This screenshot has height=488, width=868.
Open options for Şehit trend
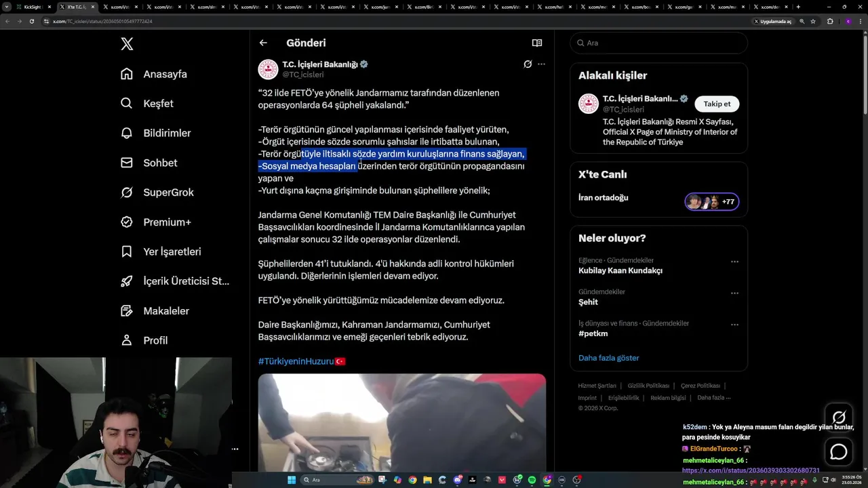(734, 293)
